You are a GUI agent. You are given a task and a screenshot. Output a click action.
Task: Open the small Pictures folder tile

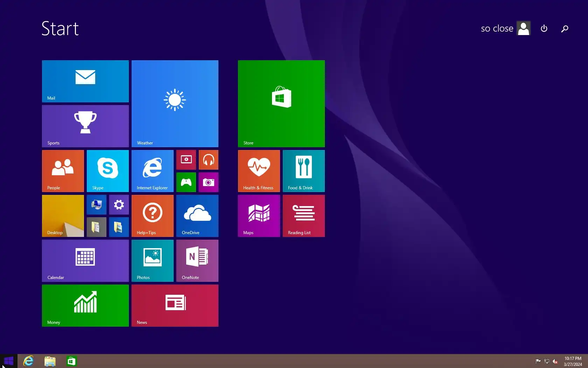(119, 227)
